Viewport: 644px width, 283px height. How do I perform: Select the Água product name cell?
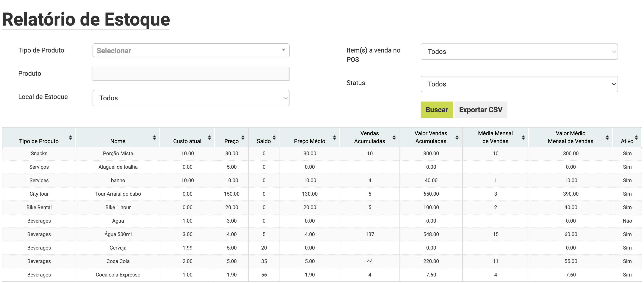coord(118,221)
